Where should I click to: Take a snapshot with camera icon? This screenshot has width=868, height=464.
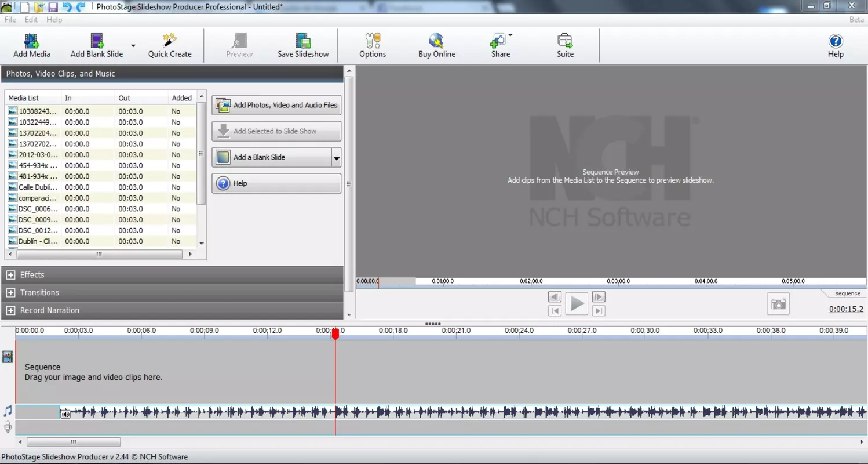pos(778,304)
